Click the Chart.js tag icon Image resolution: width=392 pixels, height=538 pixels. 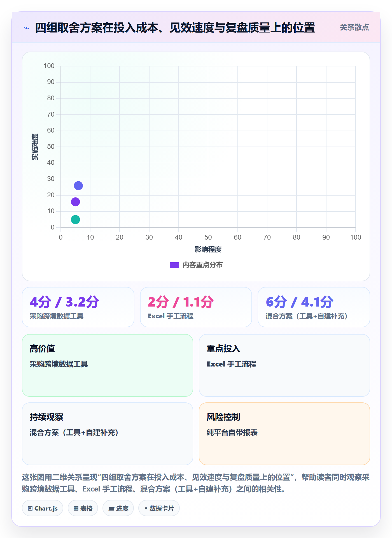click(x=30, y=509)
